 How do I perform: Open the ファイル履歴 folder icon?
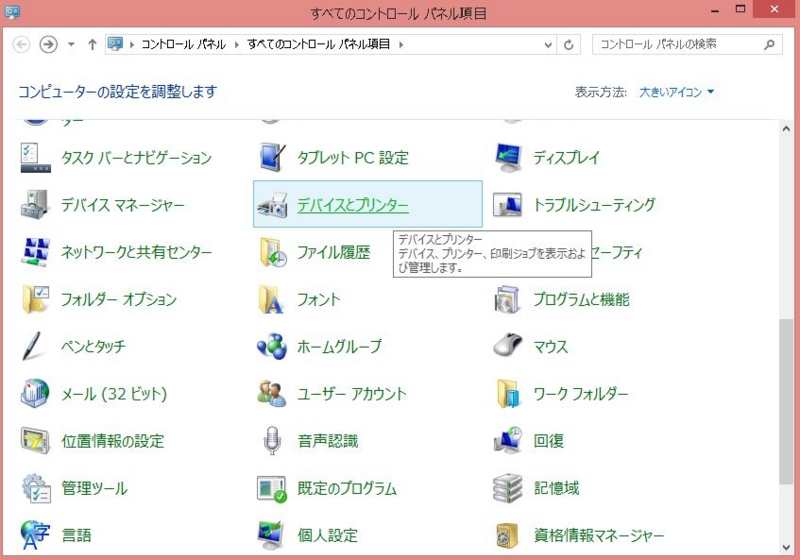pos(272,252)
